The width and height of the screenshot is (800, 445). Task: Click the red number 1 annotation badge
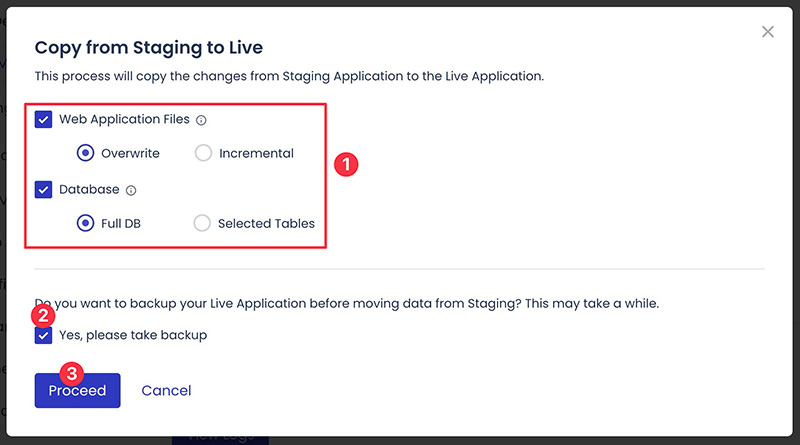pyautogui.click(x=344, y=164)
